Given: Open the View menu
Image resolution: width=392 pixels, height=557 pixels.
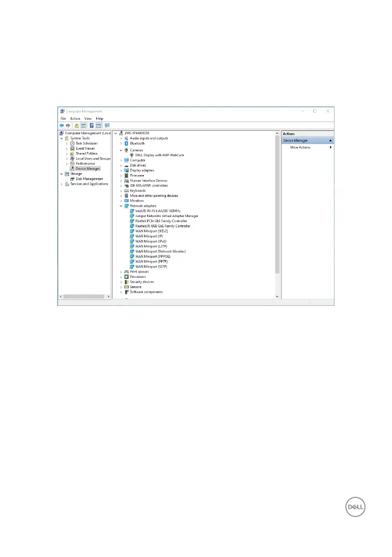Looking at the screenshot, I should pos(88,119).
